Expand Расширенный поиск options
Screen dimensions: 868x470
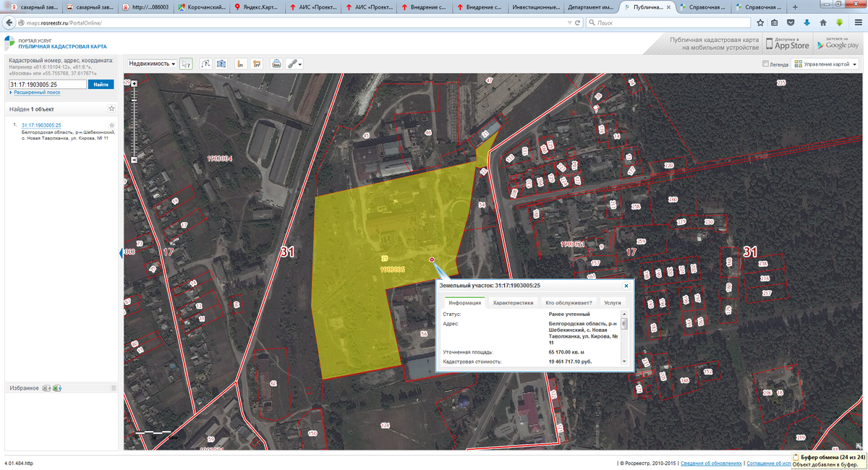coord(35,93)
